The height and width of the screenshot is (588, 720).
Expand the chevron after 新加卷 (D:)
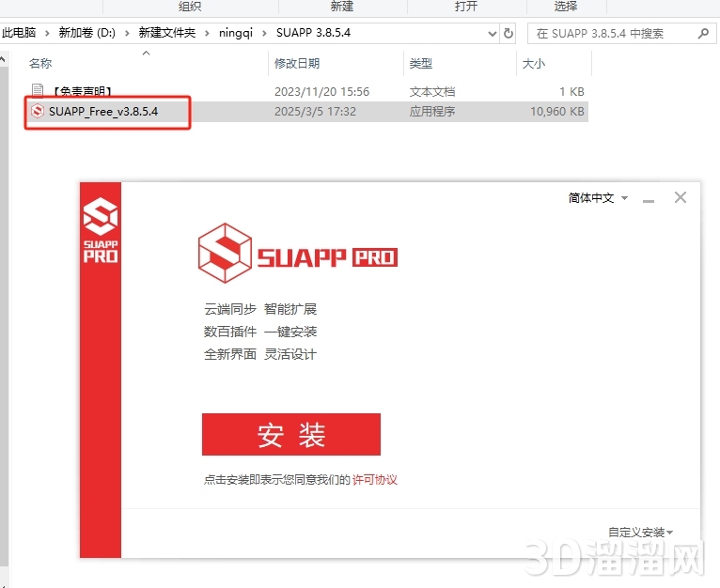tap(127, 33)
